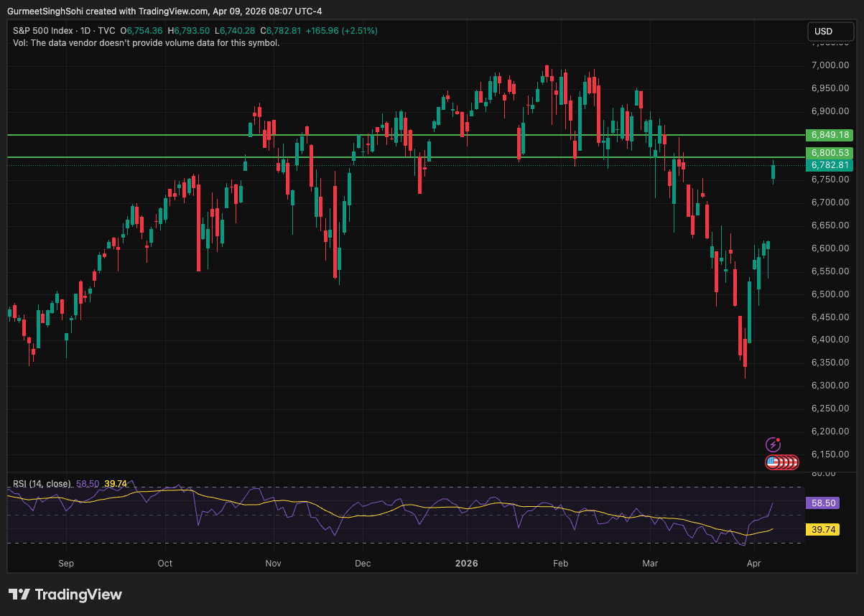The height and width of the screenshot is (616, 864).
Task: Select the high price value H6,793.50
Action: pyautogui.click(x=189, y=31)
